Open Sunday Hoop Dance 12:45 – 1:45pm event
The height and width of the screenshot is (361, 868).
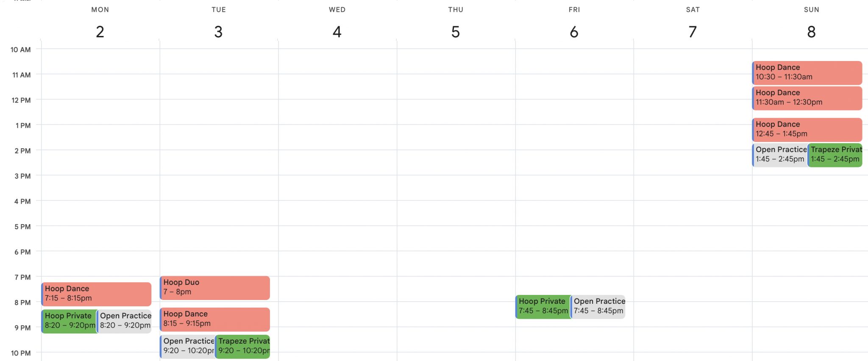point(807,130)
